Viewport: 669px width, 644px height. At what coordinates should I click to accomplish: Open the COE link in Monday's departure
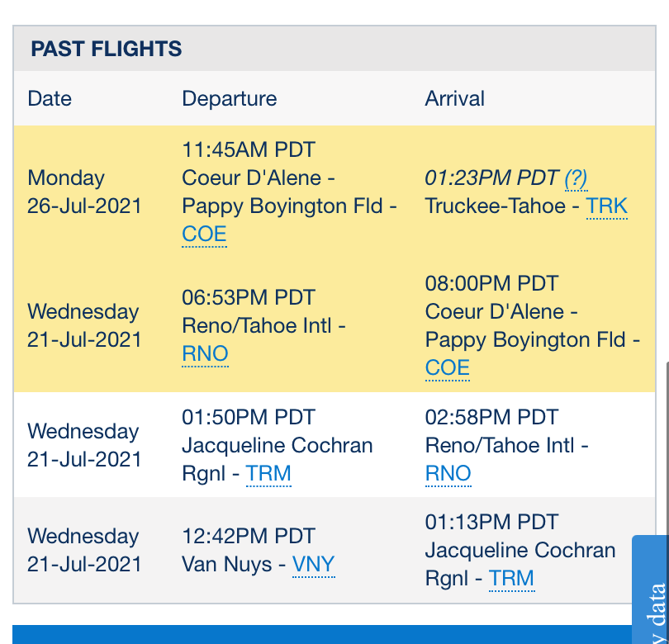(204, 234)
